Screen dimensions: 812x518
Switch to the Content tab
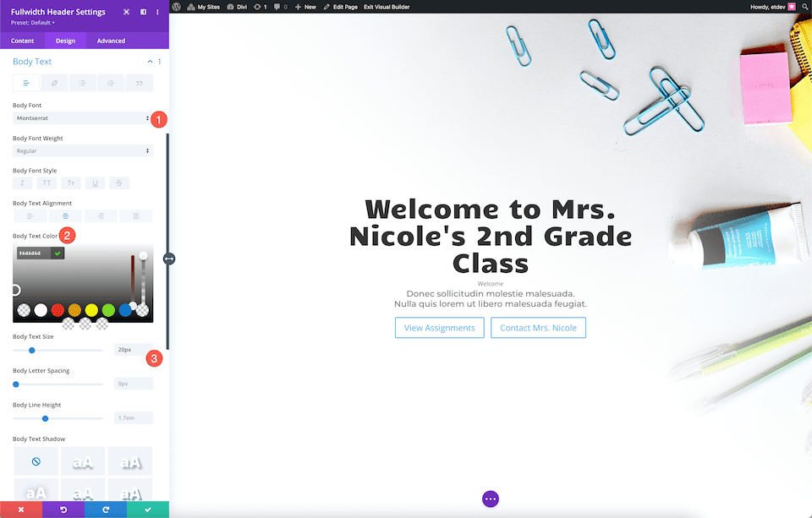pos(22,41)
